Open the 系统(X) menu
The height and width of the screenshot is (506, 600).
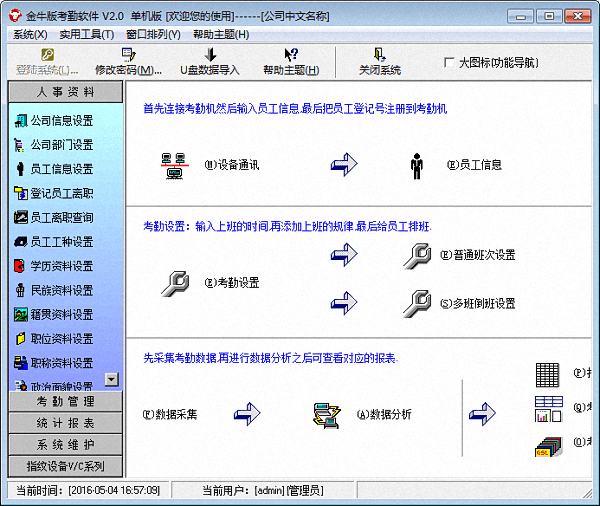[30, 34]
